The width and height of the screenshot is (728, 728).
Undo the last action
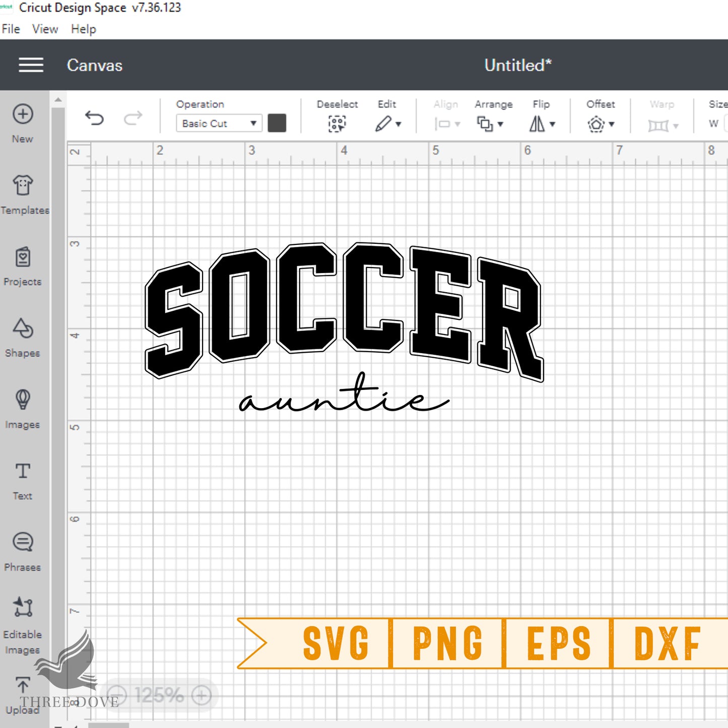pos(94,118)
